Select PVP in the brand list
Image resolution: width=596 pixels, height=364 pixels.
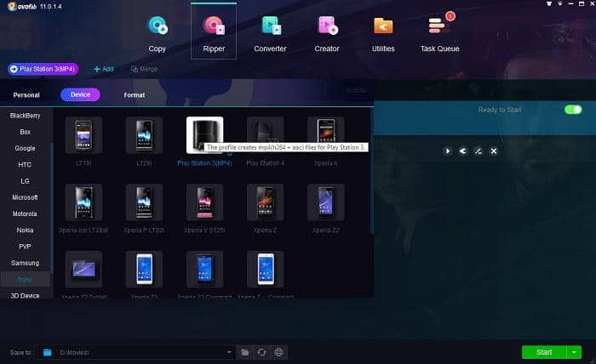tap(25, 247)
